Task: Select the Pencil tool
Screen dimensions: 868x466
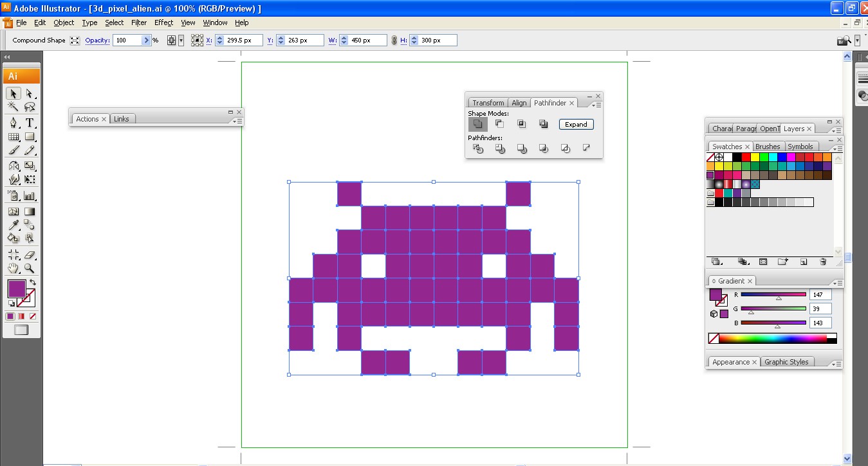Action: pyautogui.click(x=30, y=150)
